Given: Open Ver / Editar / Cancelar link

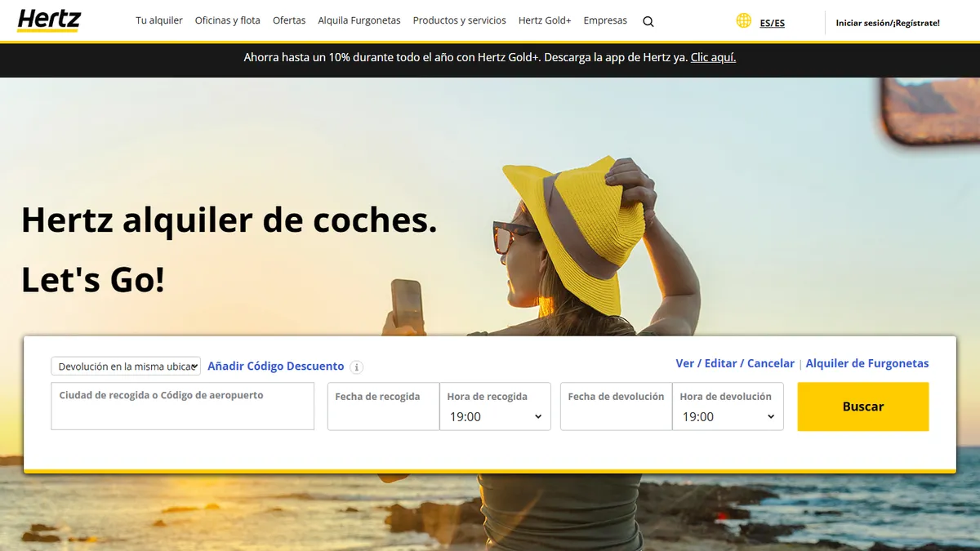Looking at the screenshot, I should [x=735, y=363].
